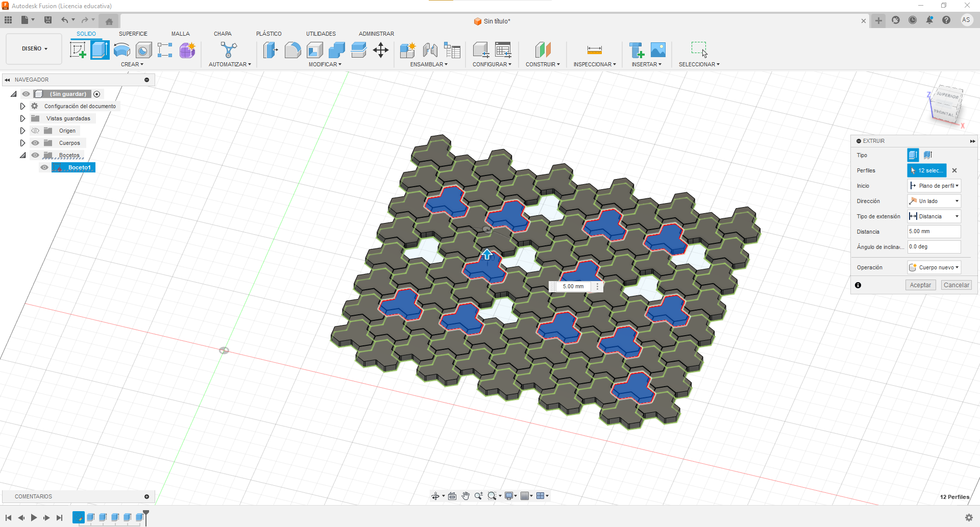Open the Create Form tool

(x=187, y=50)
